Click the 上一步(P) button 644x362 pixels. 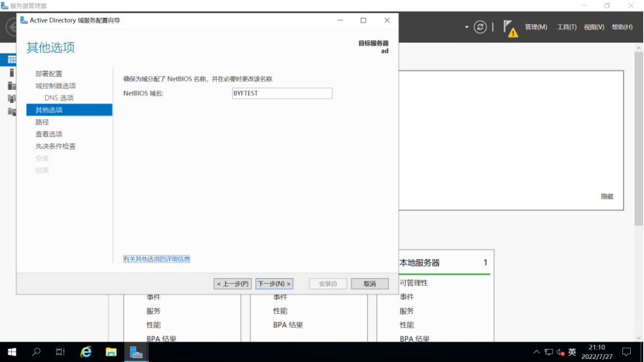(233, 284)
